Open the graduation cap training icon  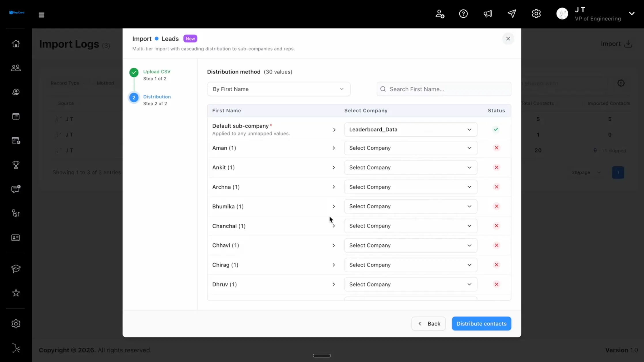click(16, 269)
